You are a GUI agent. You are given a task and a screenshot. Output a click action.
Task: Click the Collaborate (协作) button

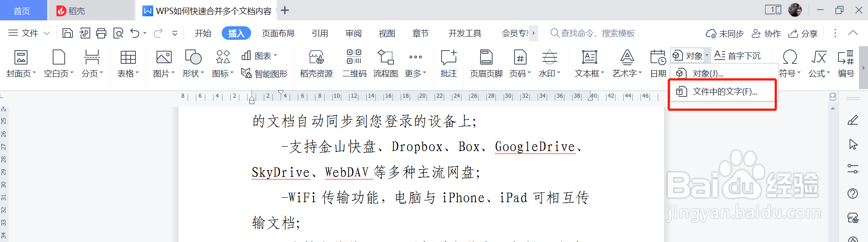coord(766,33)
